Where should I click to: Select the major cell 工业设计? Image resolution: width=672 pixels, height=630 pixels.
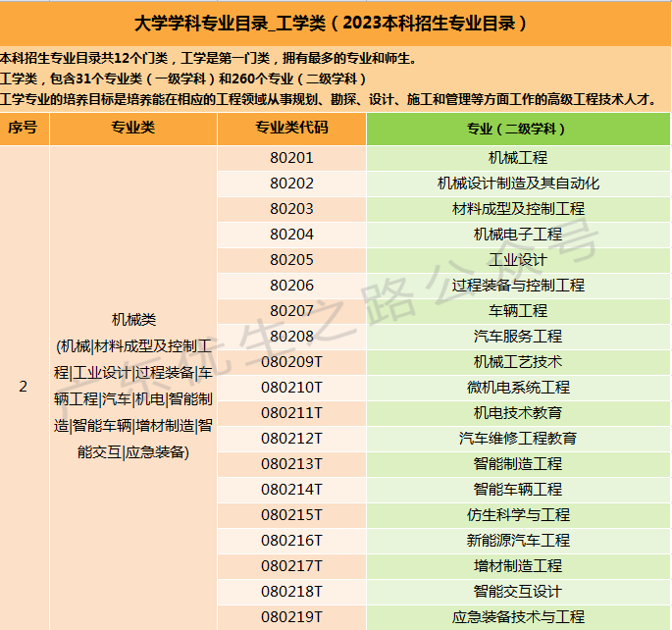pos(518,260)
